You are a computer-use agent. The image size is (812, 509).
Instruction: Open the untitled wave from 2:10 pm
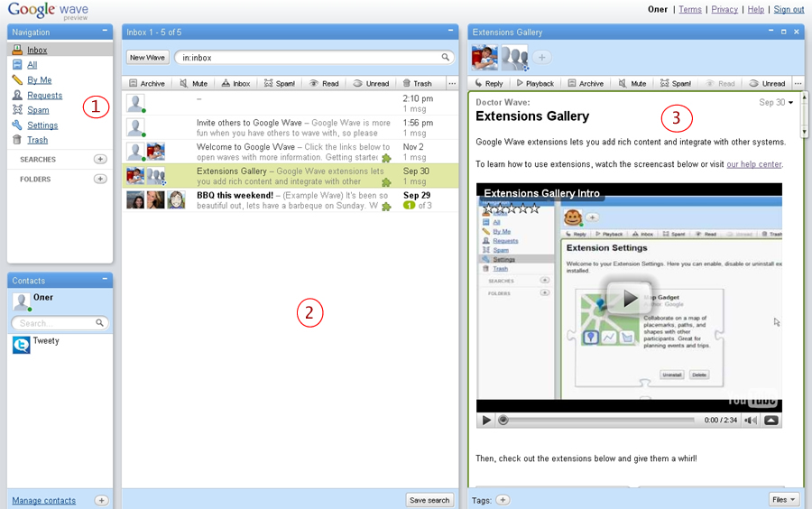pos(290,104)
